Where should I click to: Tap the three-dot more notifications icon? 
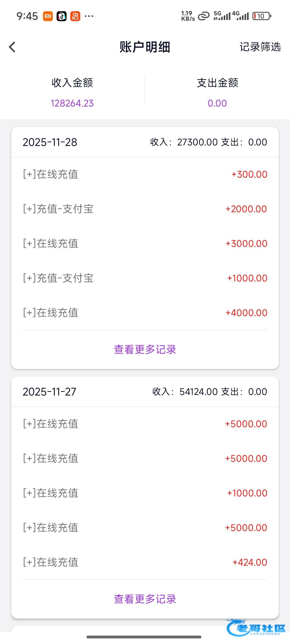coord(89,16)
